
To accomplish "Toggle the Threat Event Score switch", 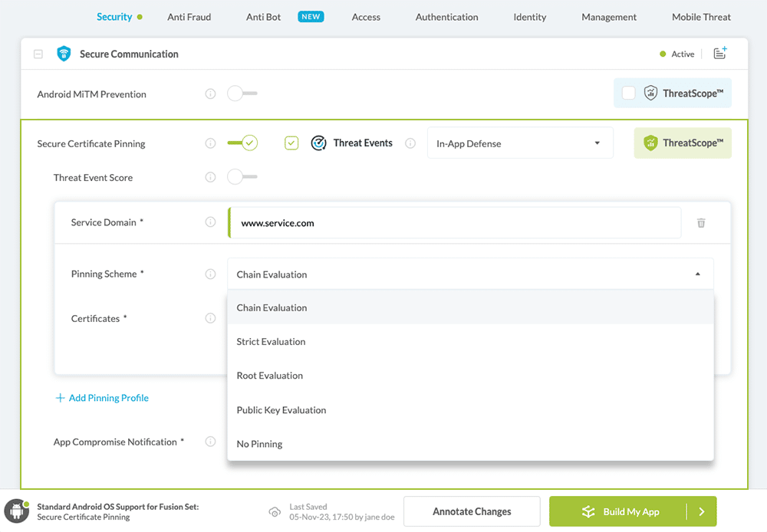I will pyautogui.click(x=242, y=178).
